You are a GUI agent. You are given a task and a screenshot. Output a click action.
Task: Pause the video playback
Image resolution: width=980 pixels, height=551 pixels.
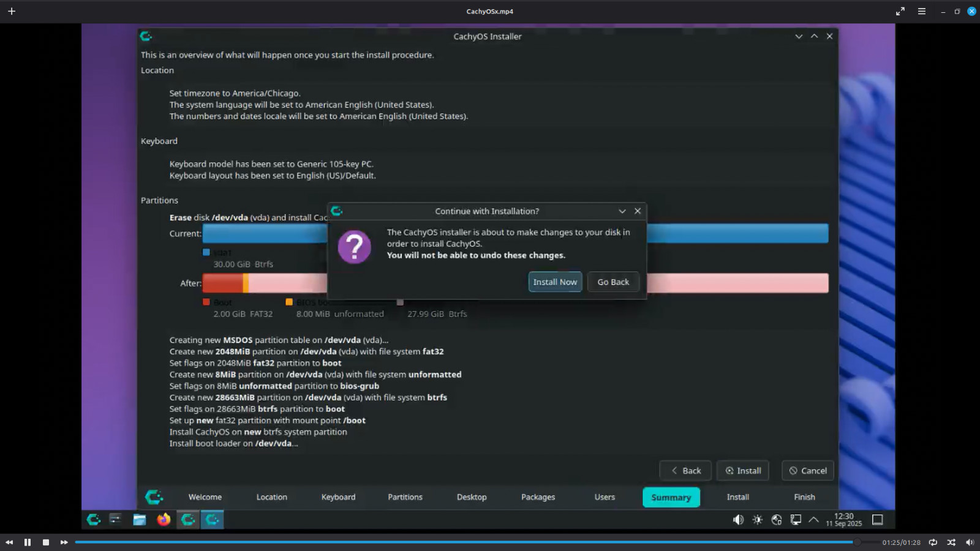pyautogui.click(x=28, y=542)
